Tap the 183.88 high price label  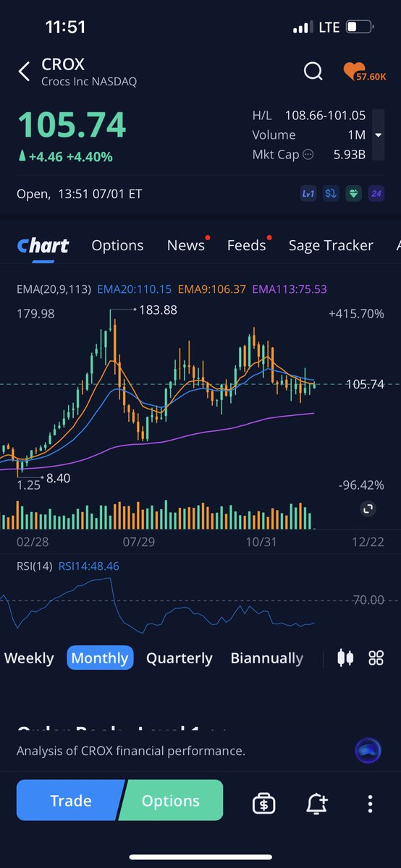click(157, 310)
